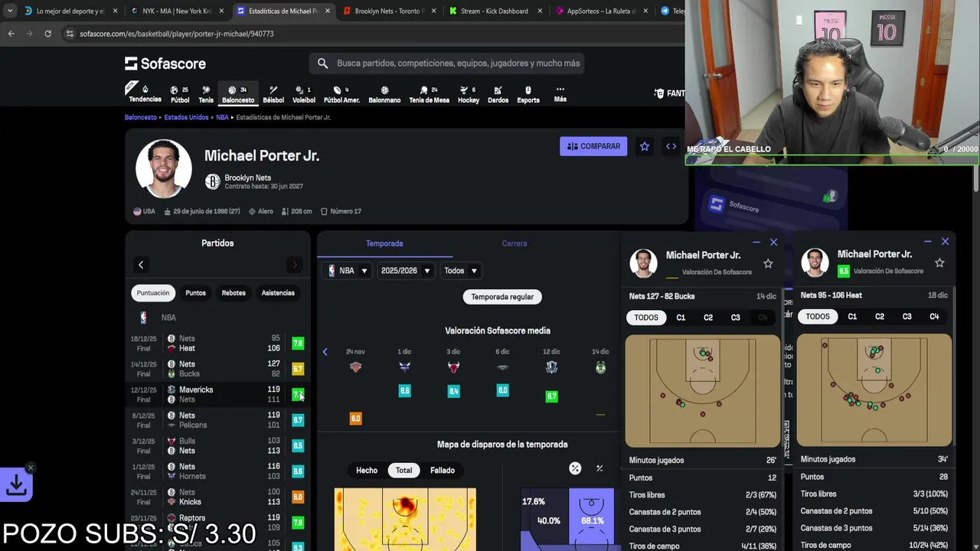Click the Hornets logo for 1 dic
The width and height of the screenshot is (980, 551).
(x=404, y=367)
